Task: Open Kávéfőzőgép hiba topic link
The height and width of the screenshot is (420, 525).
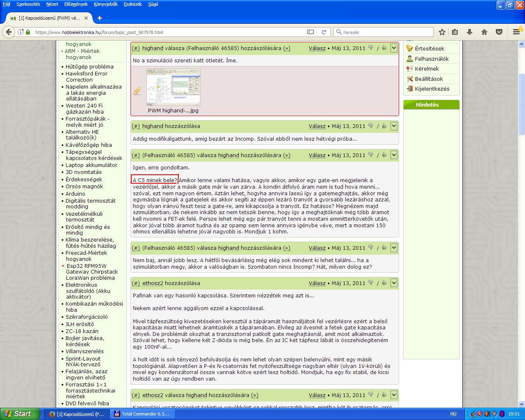Action: (x=89, y=145)
